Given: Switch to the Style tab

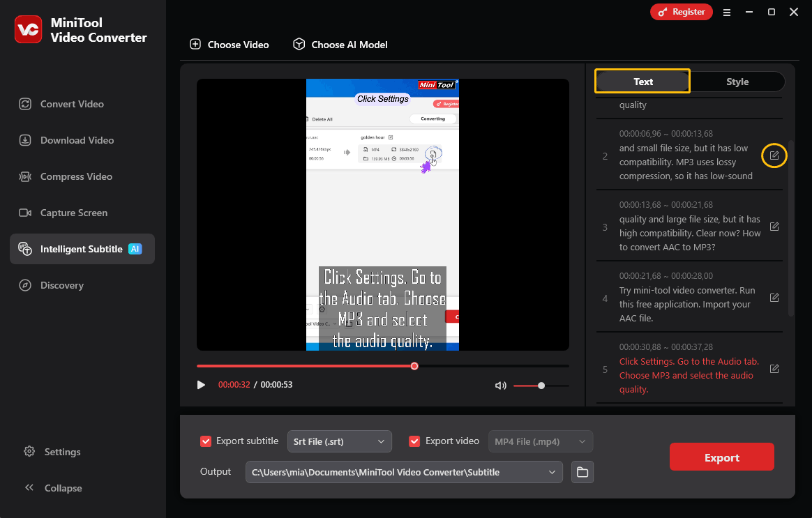Looking at the screenshot, I should click(737, 82).
